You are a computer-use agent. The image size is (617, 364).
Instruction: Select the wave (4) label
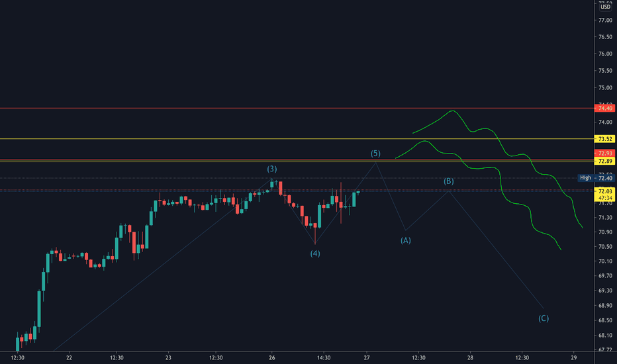point(315,253)
